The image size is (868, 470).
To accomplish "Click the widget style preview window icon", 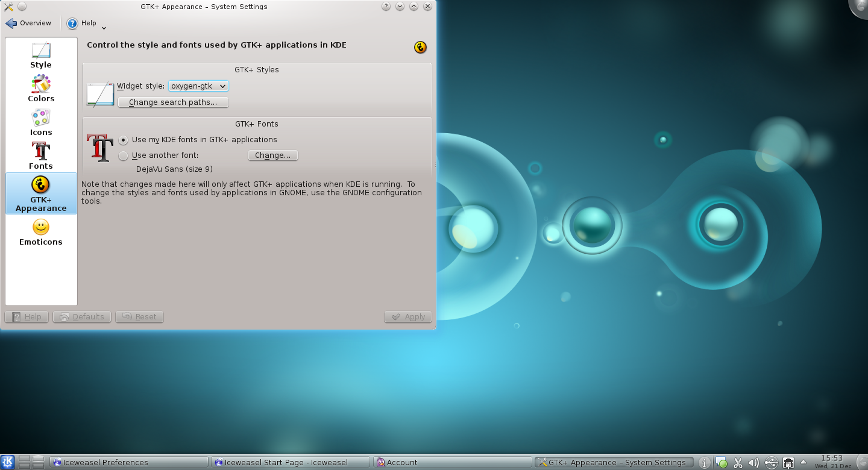I will (x=100, y=94).
